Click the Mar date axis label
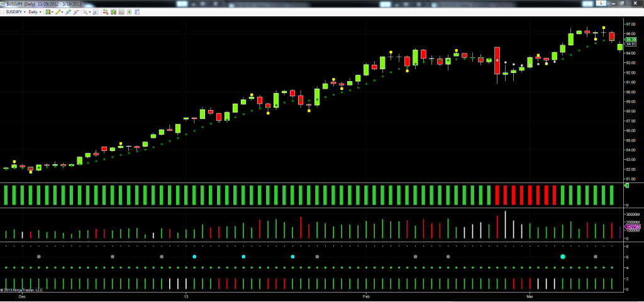This screenshot has height=302, width=644. click(x=530, y=296)
